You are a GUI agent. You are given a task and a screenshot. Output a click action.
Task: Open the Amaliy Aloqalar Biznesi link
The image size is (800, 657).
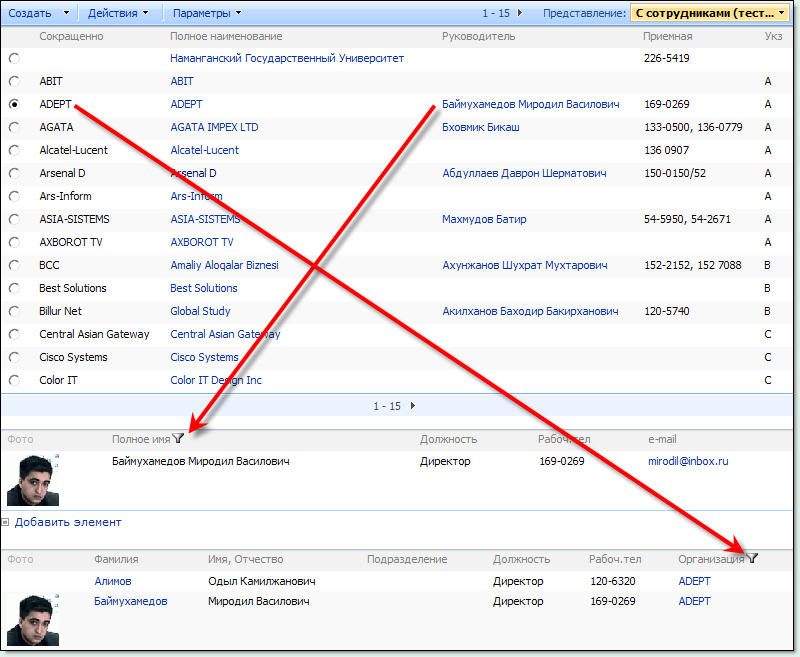tap(224, 265)
